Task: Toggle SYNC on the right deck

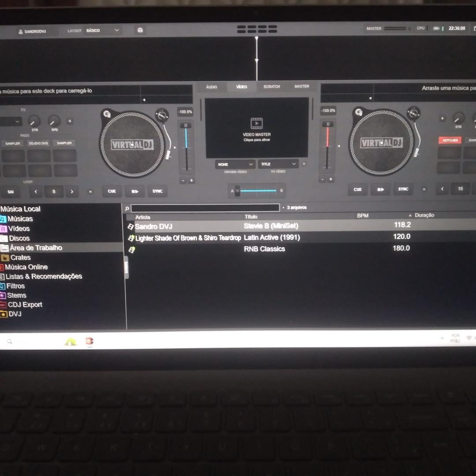Action: (x=403, y=189)
